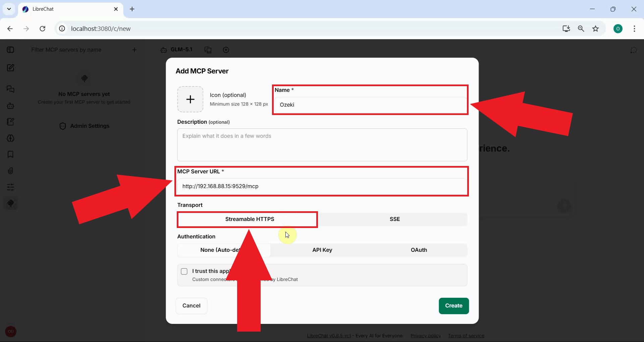644x342 pixels.
Task: Open the tab search dropdown arrow
Action: pos(9,9)
